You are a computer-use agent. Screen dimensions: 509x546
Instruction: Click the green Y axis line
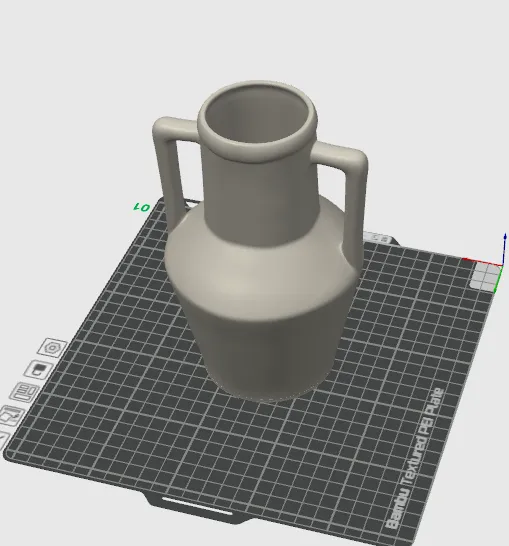click(498, 279)
